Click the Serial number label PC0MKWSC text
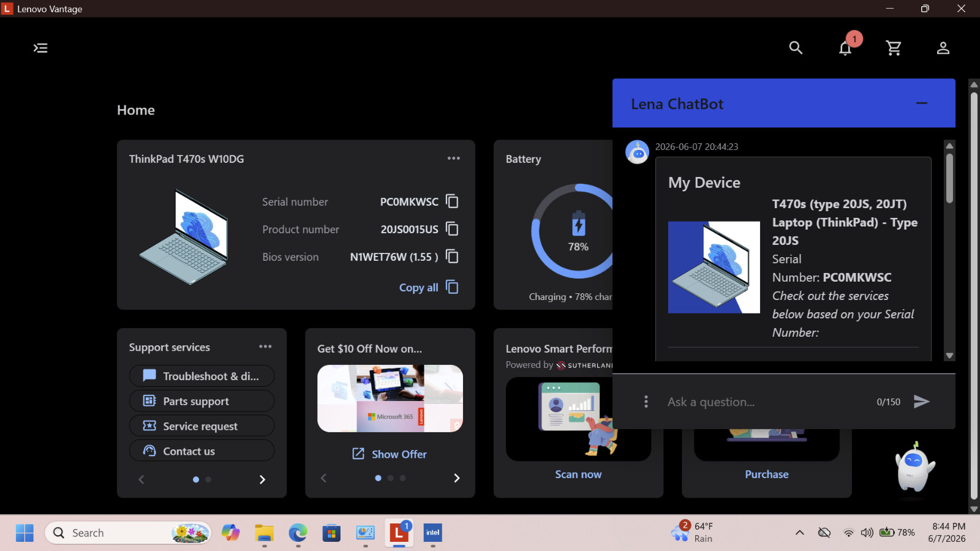Screen dimensions: 980x551 click(409, 201)
